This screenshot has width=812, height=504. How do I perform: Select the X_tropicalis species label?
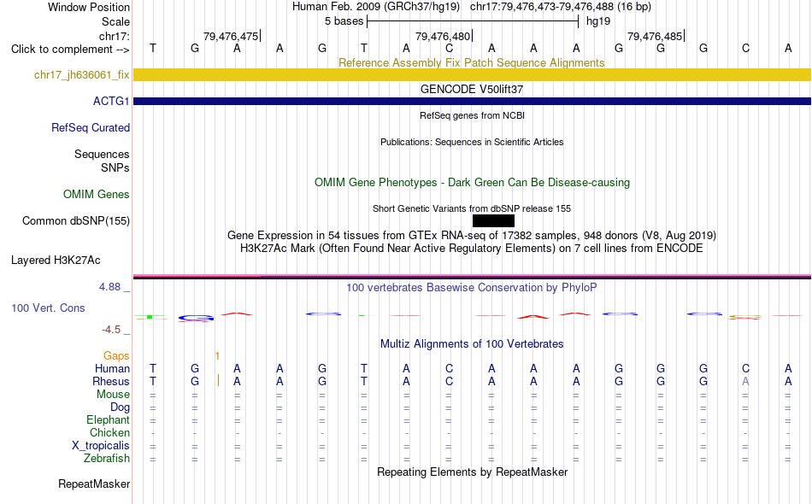tap(101, 446)
